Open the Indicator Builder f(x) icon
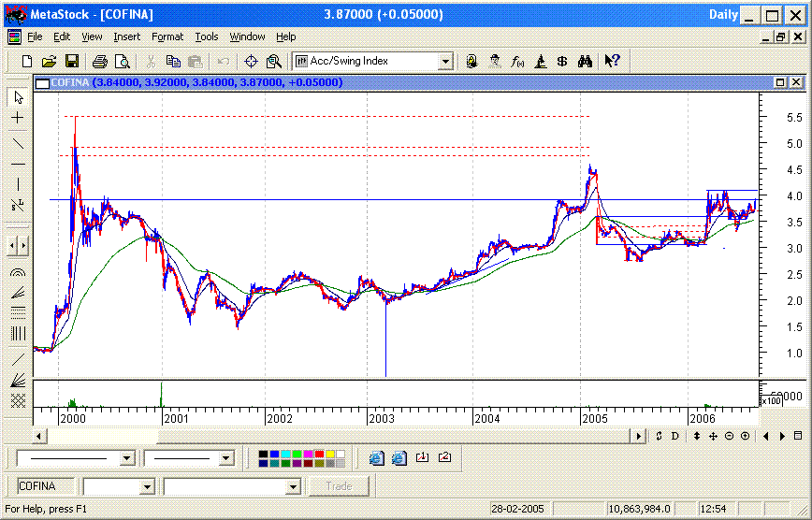The height and width of the screenshot is (520, 812). pyautogui.click(x=518, y=62)
